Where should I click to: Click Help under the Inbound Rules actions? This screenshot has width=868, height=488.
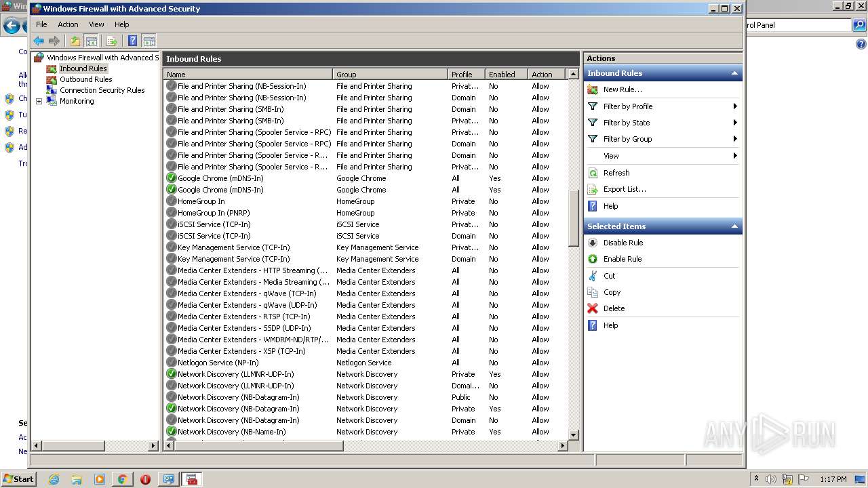pyautogui.click(x=610, y=206)
